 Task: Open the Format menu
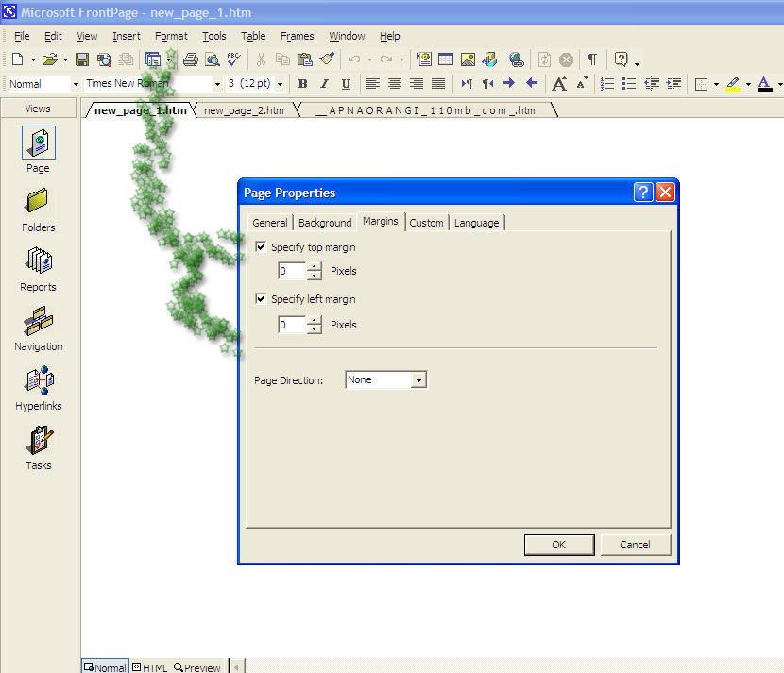point(171,36)
